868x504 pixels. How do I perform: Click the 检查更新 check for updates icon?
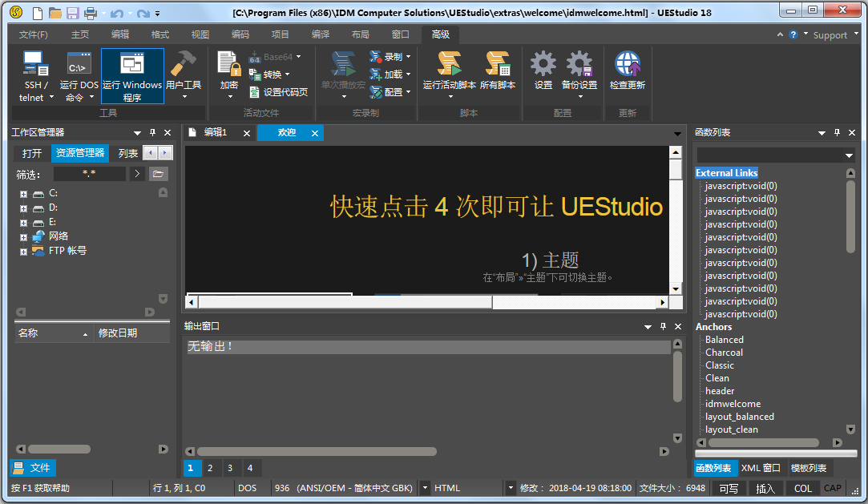pyautogui.click(x=627, y=66)
